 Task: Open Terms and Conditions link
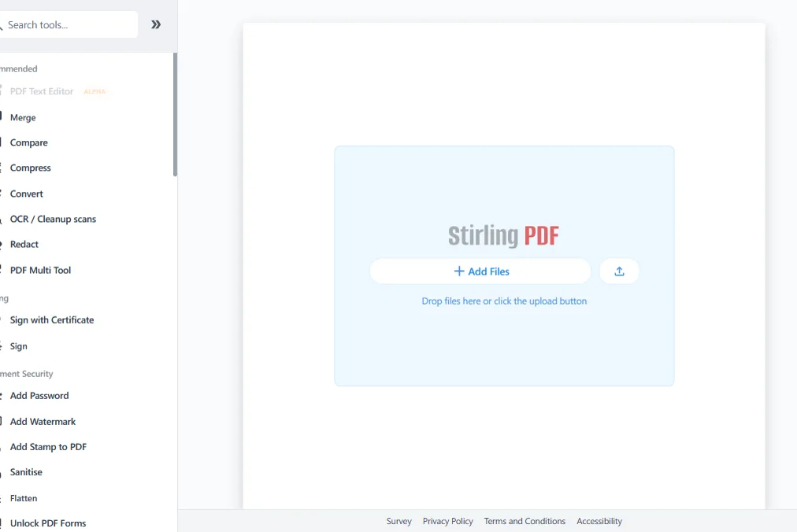click(525, 521)
